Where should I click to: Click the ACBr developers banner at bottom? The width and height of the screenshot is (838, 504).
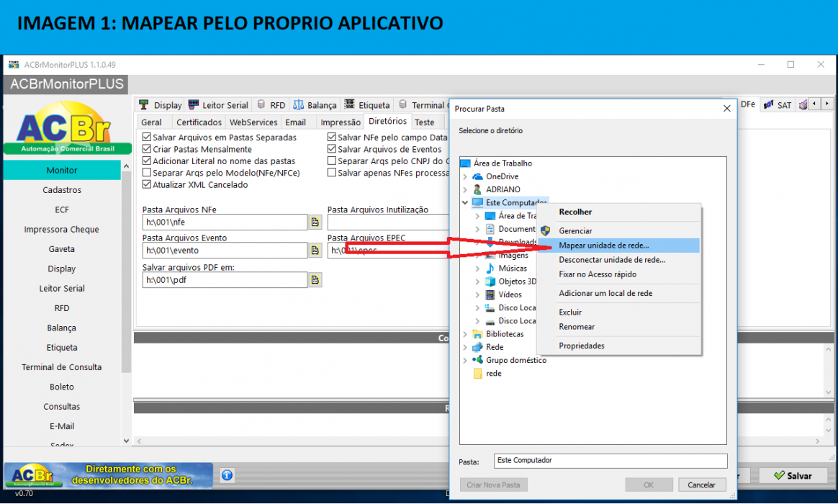pyautogui.click(x=109, y=474)
